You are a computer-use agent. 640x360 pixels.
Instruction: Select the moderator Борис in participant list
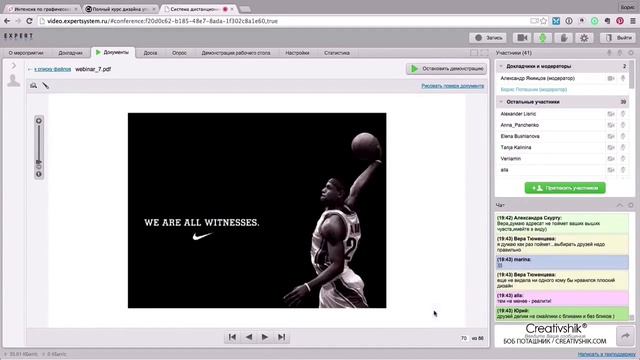533,89
